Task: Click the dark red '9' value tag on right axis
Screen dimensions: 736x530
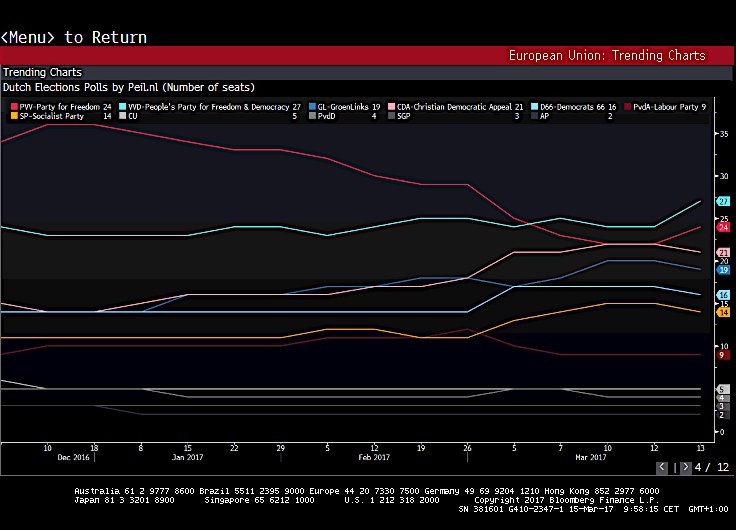Action: click(723, 355)
